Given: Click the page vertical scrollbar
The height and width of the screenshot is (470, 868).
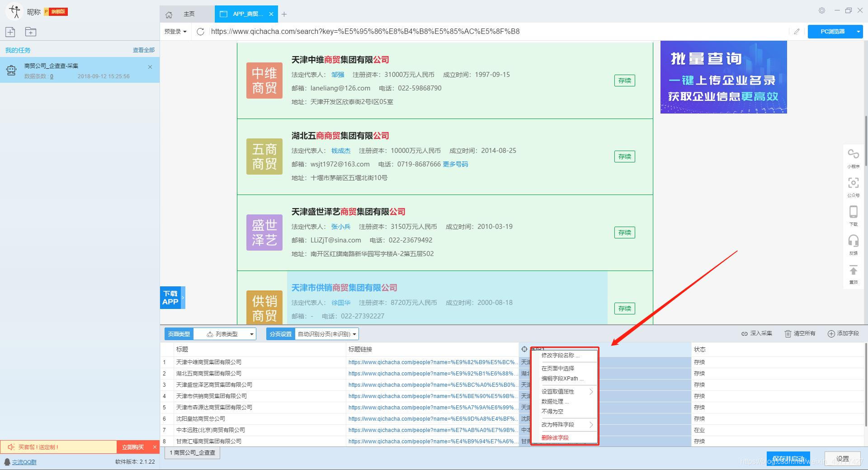Looking at the screenshot, I should (x=865, y=140).
